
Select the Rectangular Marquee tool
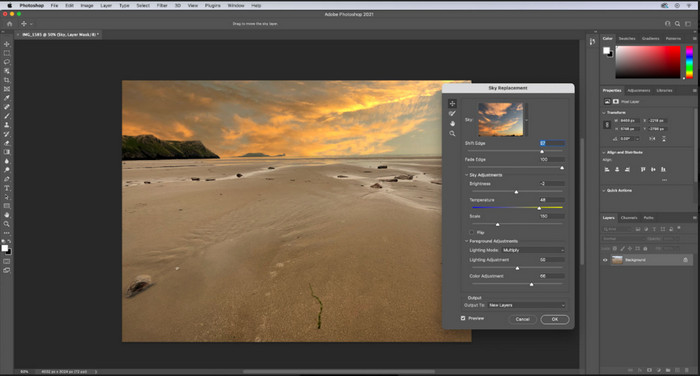(x=7, y=53)
